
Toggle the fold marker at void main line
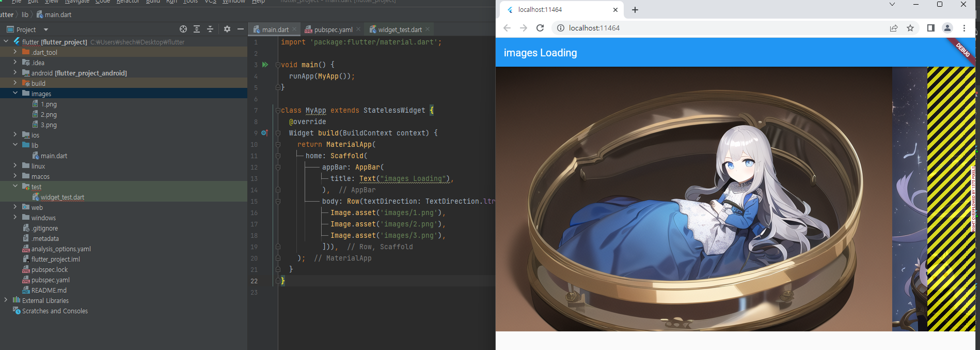click(278, 65)
